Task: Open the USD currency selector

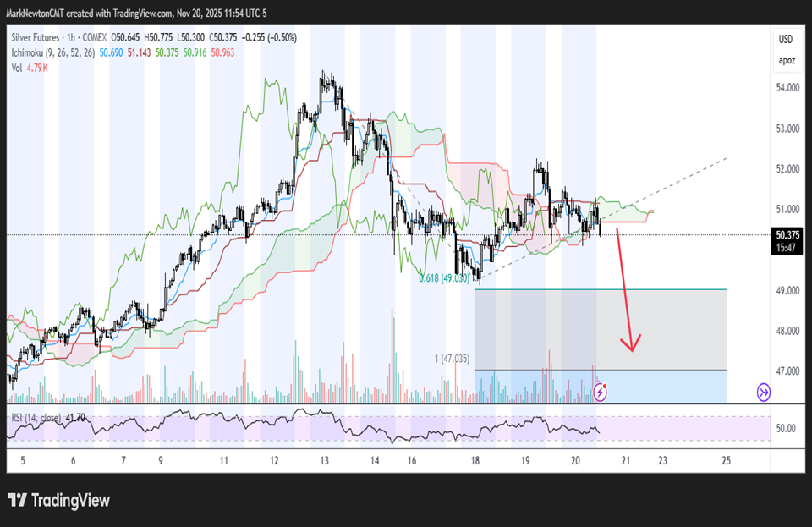Action: [787, 39]
